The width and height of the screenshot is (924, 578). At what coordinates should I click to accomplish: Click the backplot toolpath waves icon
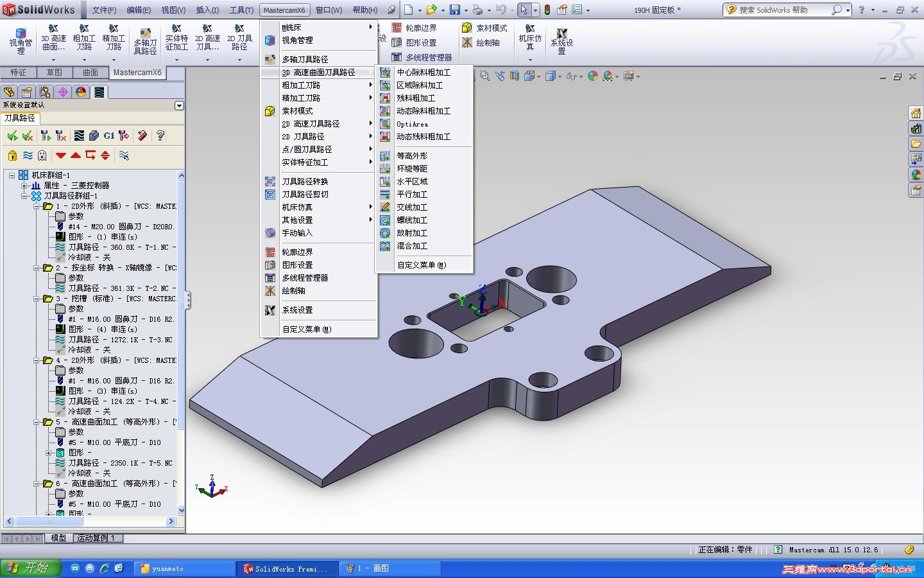[79, 136]
